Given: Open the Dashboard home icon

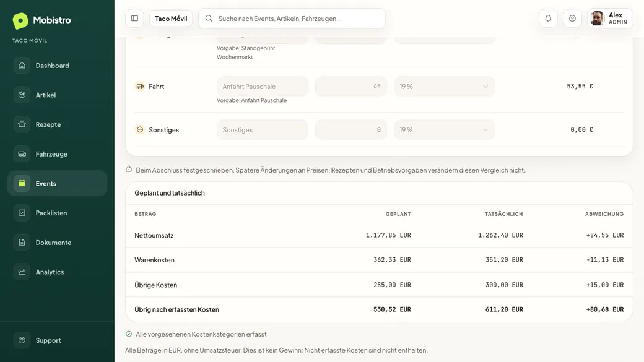Looking at the screenshot, I should click(x=22, y=65).
